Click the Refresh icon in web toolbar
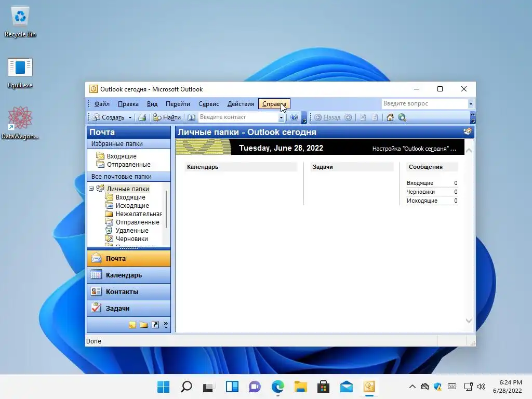Viewport: 532px width, 399px height. [x=375, y=117]
